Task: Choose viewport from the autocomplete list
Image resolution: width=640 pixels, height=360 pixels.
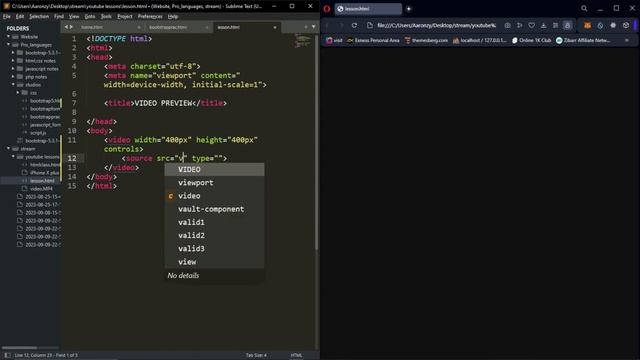Action: [x=214, y=182]
